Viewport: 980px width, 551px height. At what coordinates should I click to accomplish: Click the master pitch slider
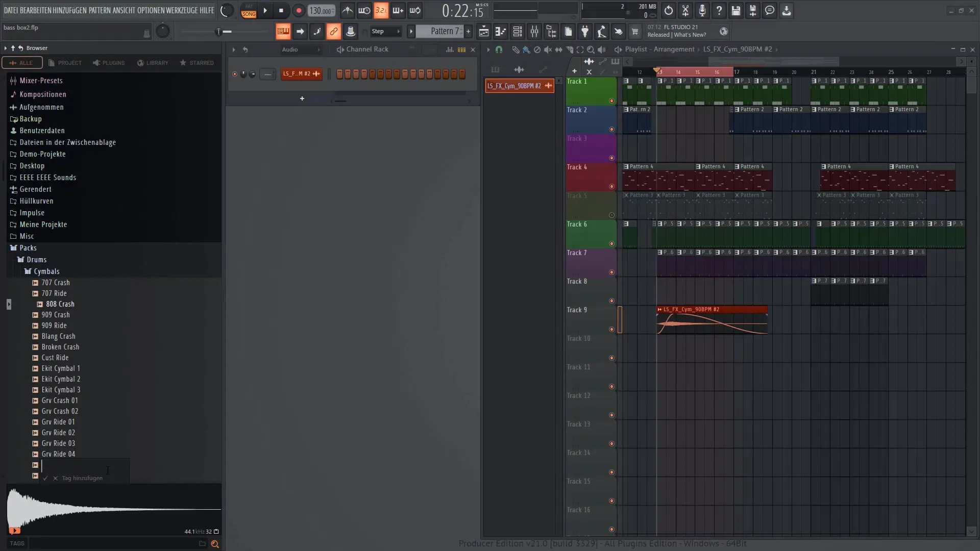click(x=225, y=32)
